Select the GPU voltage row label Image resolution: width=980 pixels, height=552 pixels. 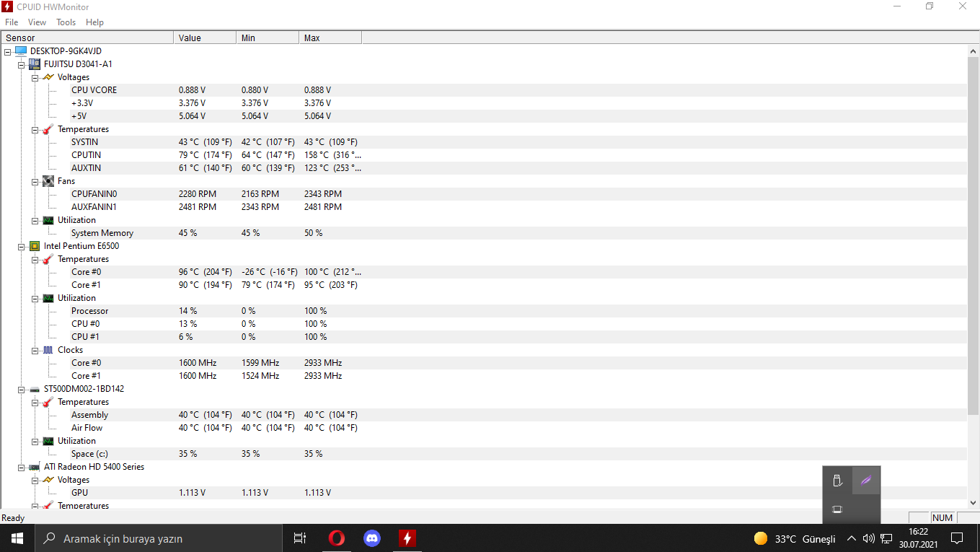(79, 493)
